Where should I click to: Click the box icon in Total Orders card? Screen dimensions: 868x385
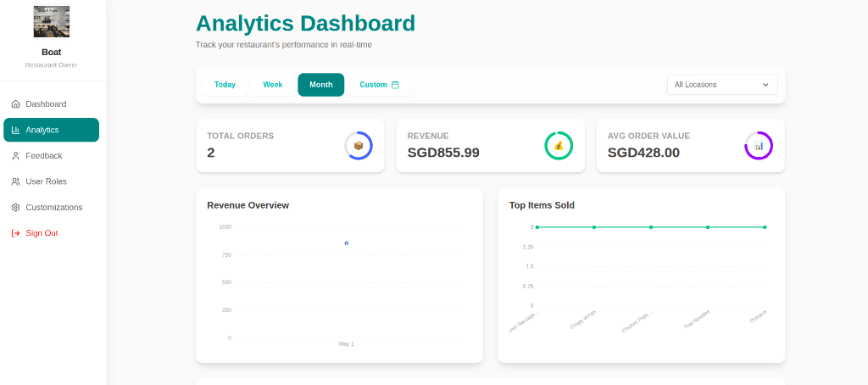coord(359,146)
